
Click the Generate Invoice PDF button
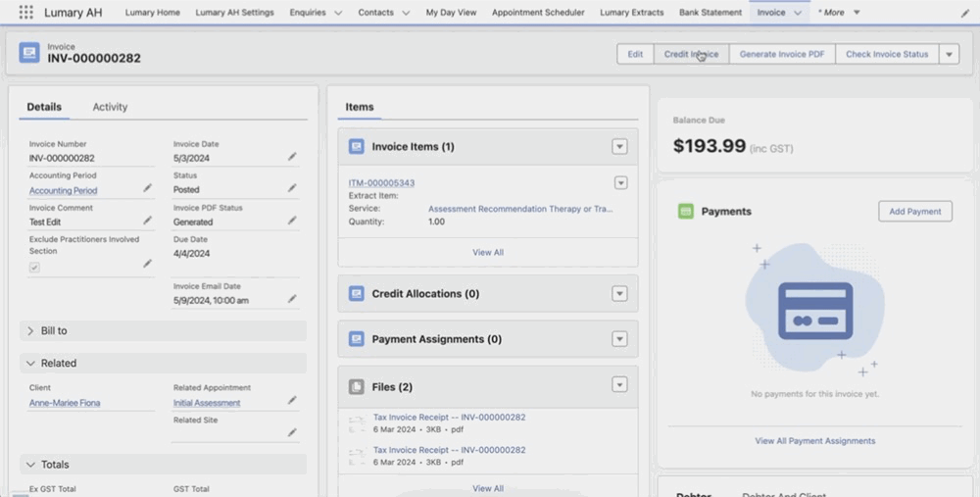(x=781, y=54)
